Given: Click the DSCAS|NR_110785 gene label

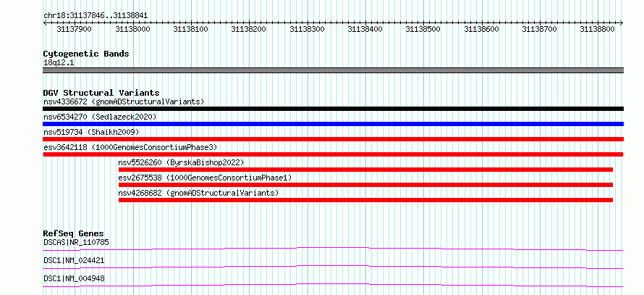Looking at the screenshot, I should [77, 242].
